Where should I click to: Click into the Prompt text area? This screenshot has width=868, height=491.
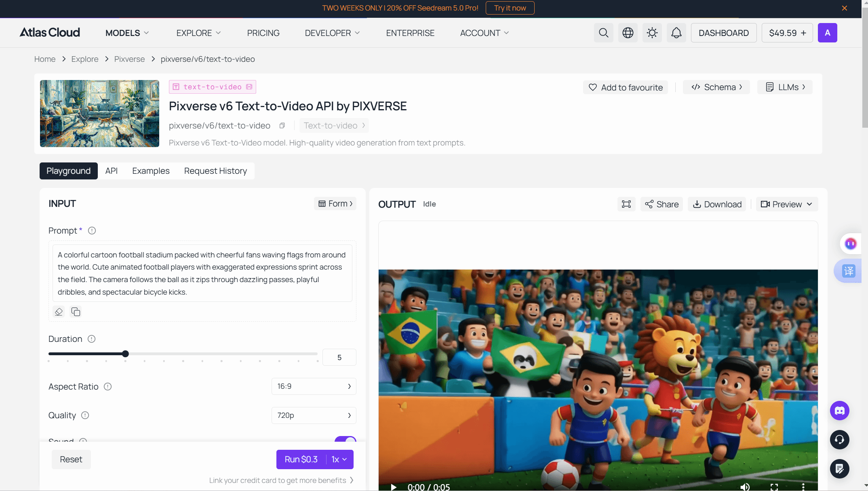tap(202, 273)
